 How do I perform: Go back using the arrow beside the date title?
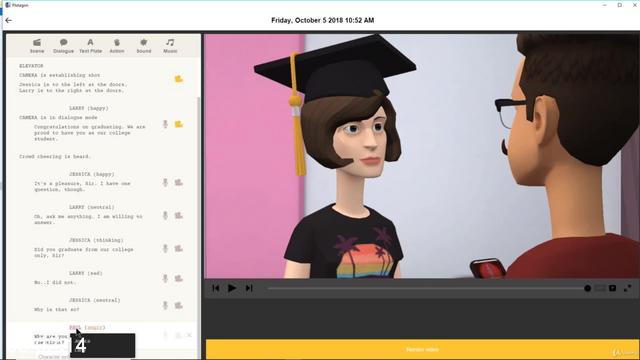(9, 20)
